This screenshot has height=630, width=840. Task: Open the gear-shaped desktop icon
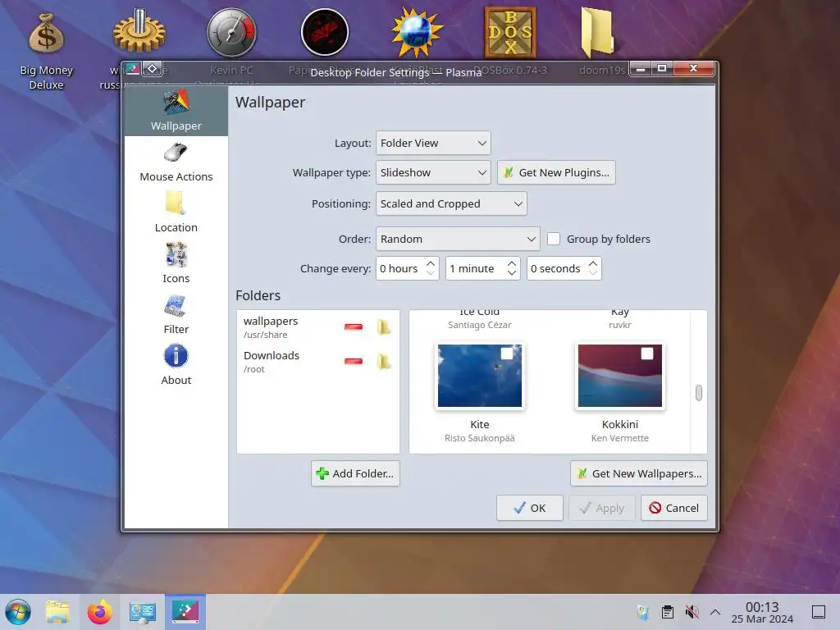click(x=139, y=32)
